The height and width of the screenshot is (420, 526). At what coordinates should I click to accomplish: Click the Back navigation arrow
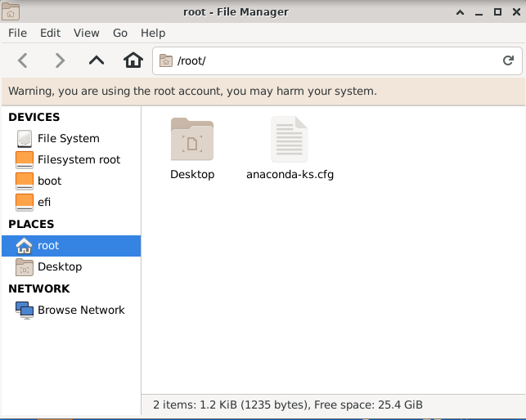pyautogui.click(x=23, y=60)
